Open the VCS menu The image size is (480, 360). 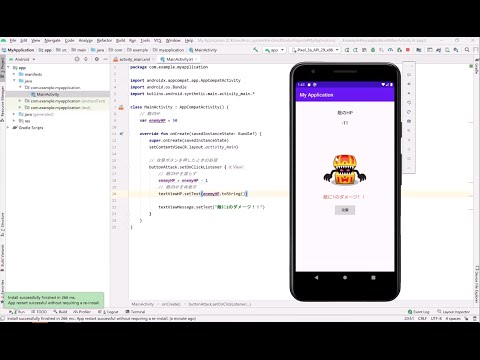point(158,40)
